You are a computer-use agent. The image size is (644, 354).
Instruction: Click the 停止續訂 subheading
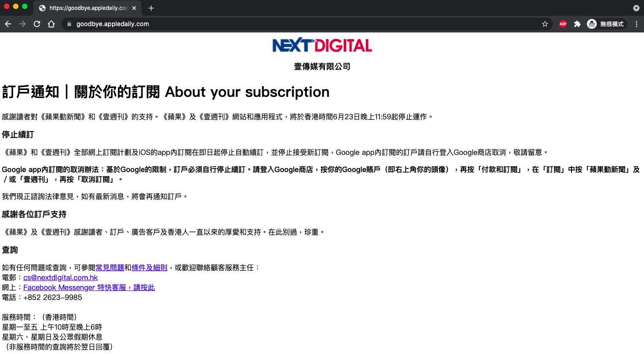tap(18, 135)
